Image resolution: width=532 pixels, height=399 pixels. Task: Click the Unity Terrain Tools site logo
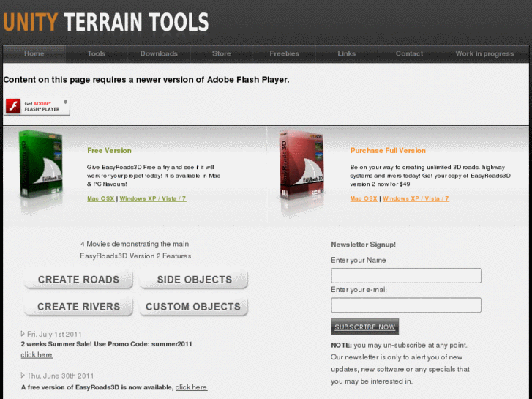(x=106, y=23)
